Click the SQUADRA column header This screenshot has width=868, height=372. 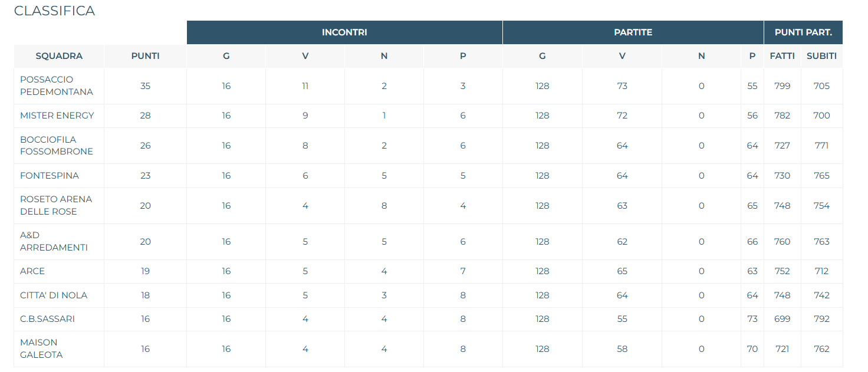pos(59,56)
